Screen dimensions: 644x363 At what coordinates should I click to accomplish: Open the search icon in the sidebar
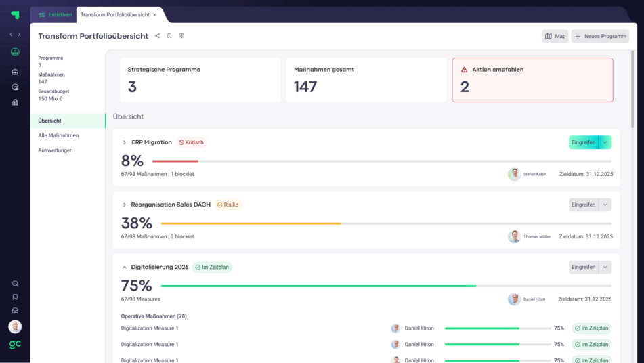point(15,284)
